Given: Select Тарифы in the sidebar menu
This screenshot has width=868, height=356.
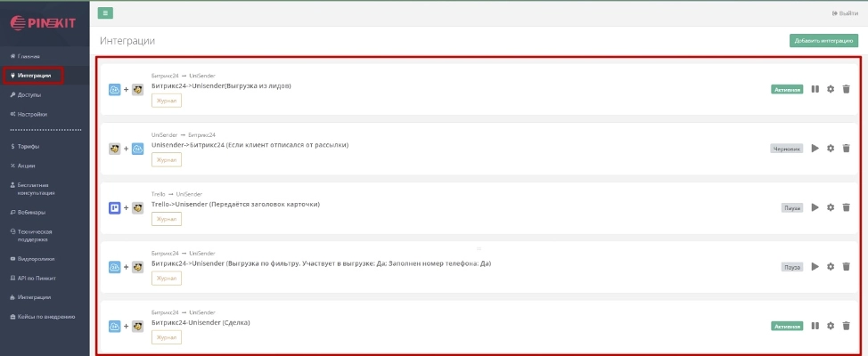Looking at the screenshot, I should pos(28,146).
